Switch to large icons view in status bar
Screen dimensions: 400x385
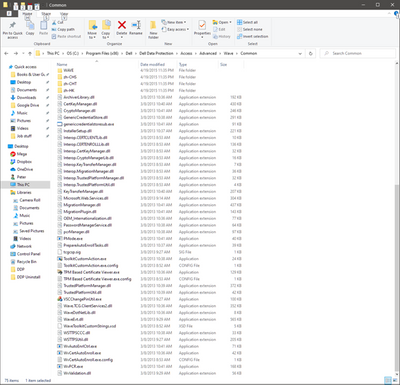point(394,380)
